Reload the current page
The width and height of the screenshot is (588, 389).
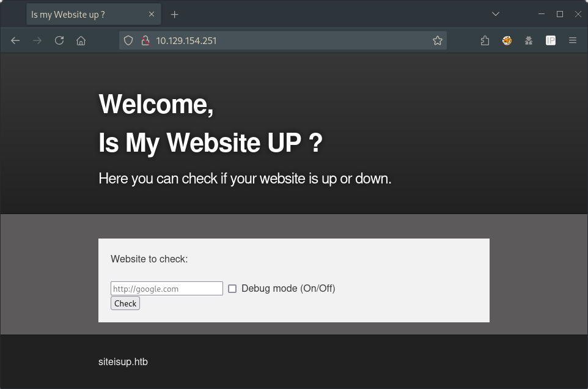pyautogui.click(x=59, y=40)
